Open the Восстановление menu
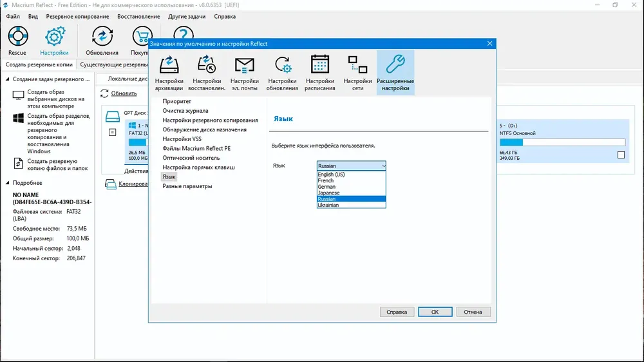Screen dimensions: 644x362 [x=138, y=17]
